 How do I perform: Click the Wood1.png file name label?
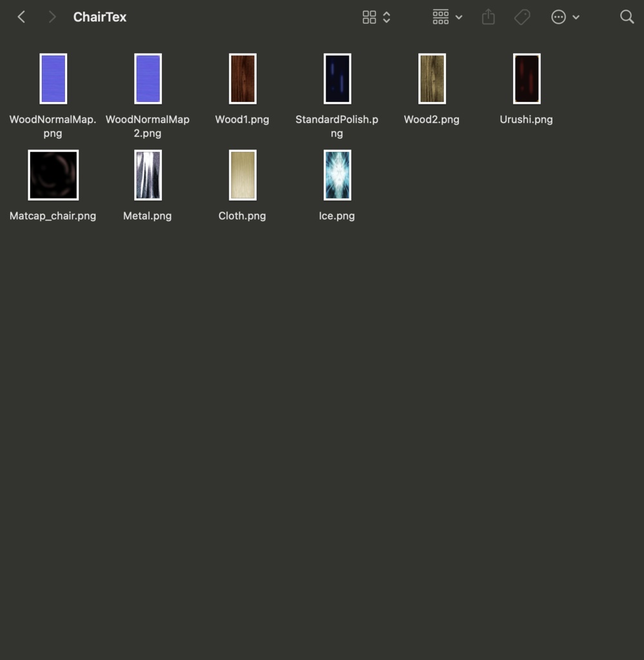click(242, 119)
